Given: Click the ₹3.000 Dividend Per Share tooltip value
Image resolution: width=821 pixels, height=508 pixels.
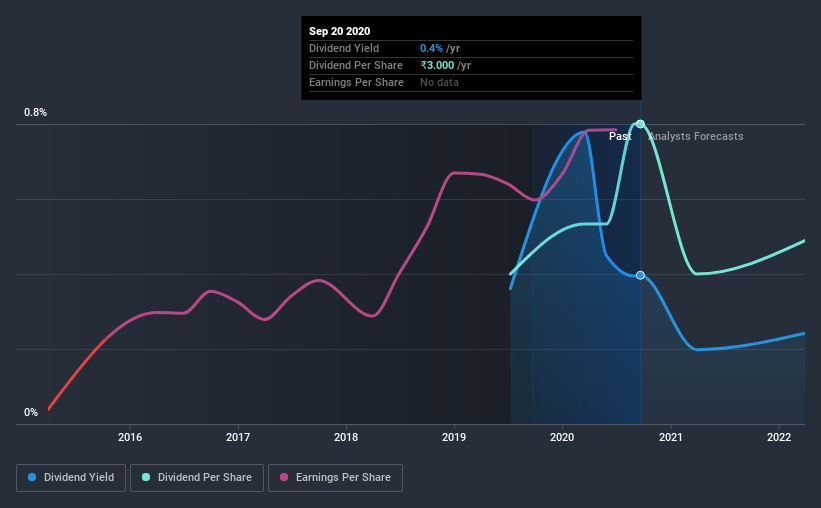Looking at the screenshot, I should coord(437,65).
